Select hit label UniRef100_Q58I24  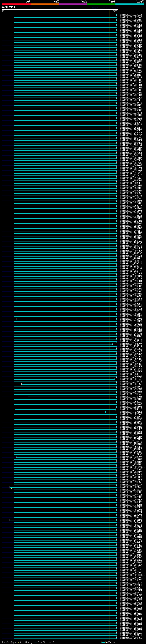coord(131,77)
